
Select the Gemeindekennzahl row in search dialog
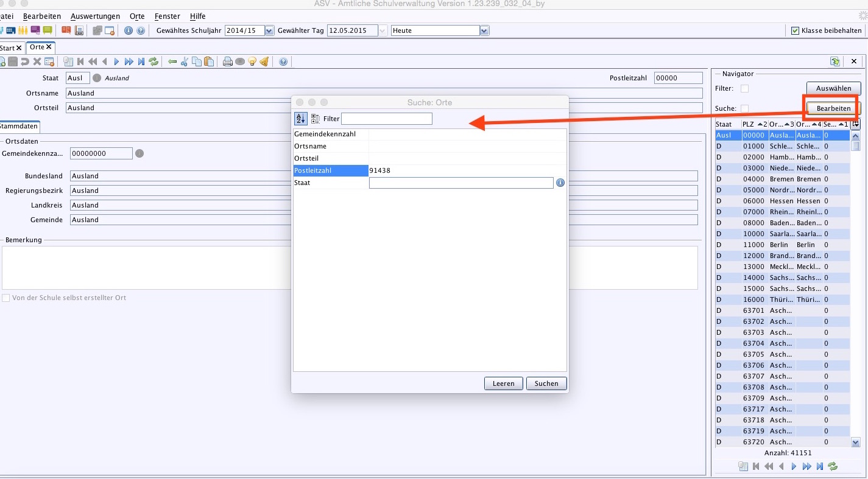(429, 134)
